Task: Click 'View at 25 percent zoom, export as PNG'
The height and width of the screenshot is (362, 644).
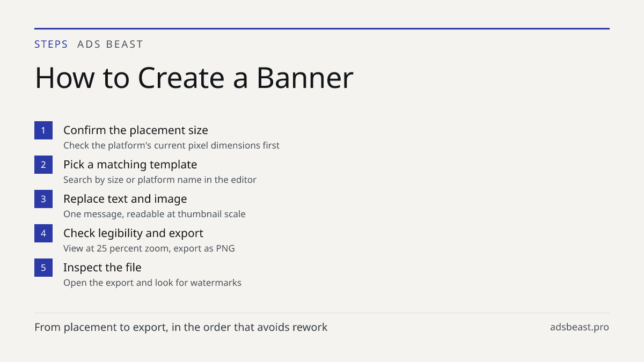Action: [149, 248]
